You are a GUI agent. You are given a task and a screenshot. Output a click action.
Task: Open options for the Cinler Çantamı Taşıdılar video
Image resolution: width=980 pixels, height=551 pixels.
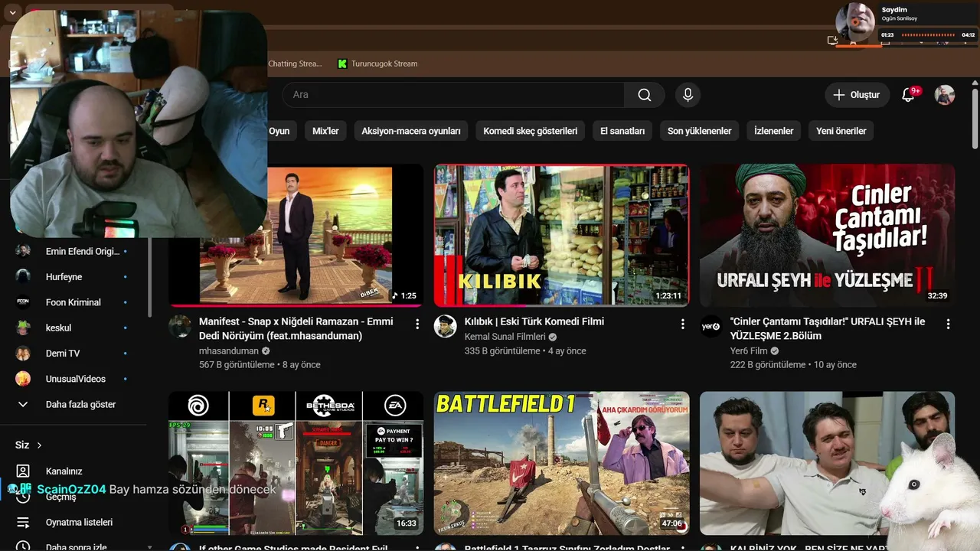(948, 324)
